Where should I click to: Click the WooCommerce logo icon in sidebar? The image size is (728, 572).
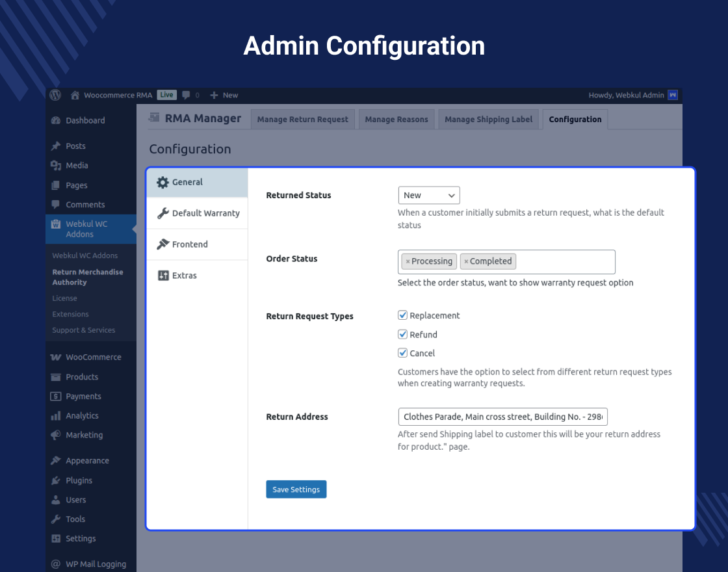point(56,357)
